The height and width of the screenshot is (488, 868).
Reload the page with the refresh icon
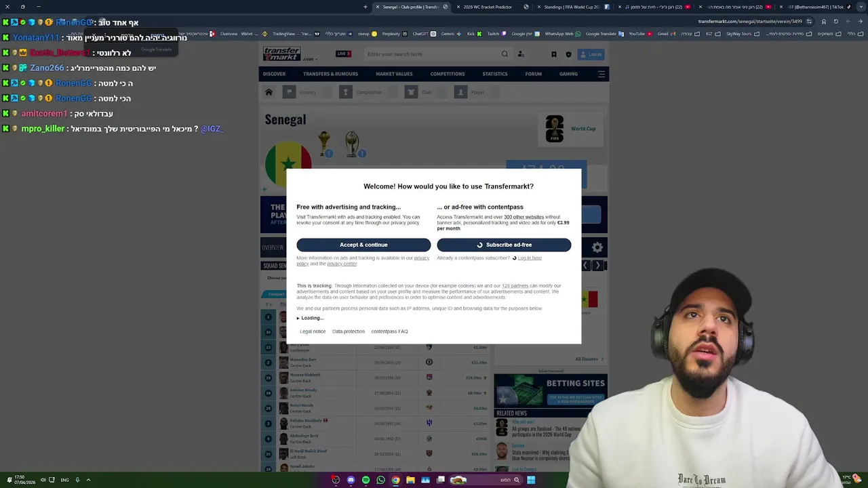pyautogui.click(x=836, y=21)
